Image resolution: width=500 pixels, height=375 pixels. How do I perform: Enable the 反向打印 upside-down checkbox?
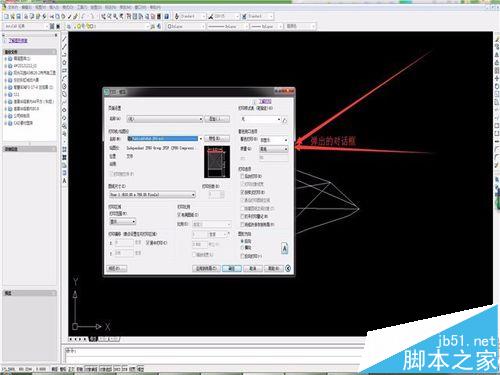coord(242,256)
